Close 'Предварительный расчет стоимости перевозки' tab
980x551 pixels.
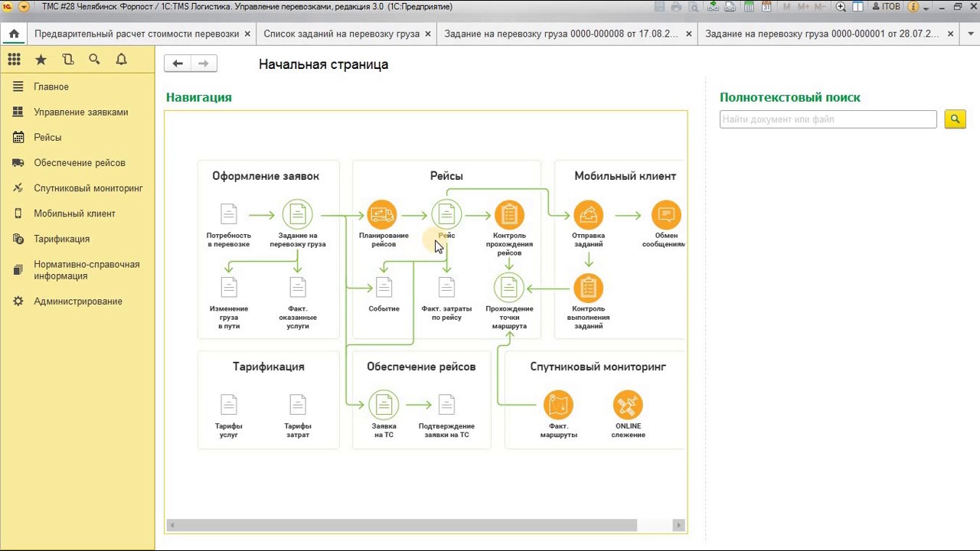(x=247, y=34)
